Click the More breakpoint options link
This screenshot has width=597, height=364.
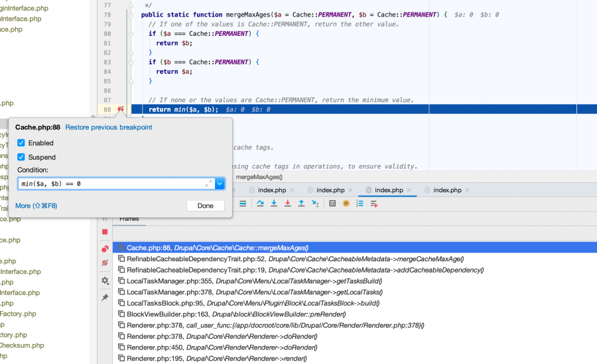[x=36, y=206]
